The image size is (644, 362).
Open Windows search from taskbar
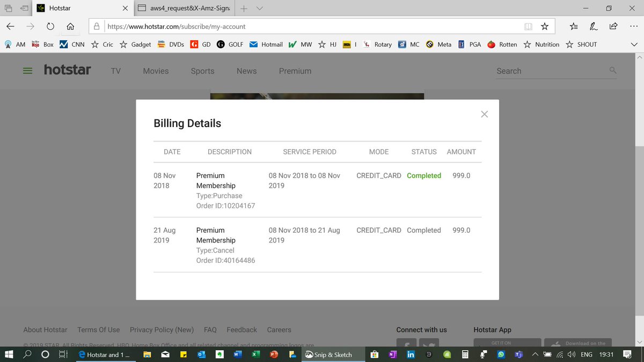pyautogui.click(x=27, y=354)
